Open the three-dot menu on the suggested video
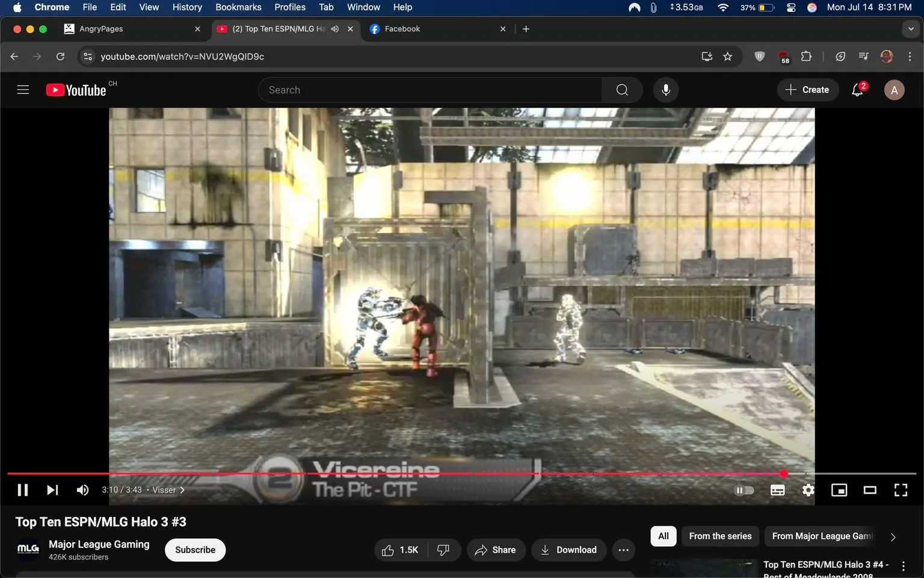This screenshot has width=924, height=578. pyautogui.click(x=903, y=565)
